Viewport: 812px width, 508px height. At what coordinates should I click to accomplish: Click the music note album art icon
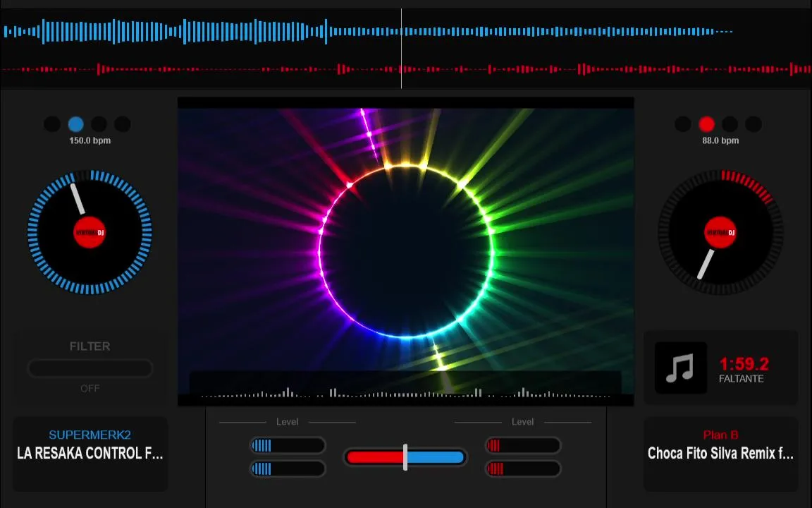point(680,368)
